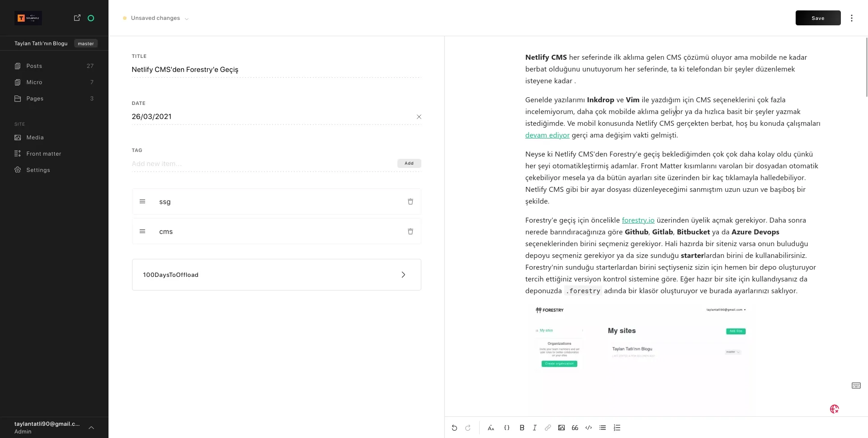Toggle bold formatting
The image size is (868, 438).
pyautogui.click(x=522, y=428)
